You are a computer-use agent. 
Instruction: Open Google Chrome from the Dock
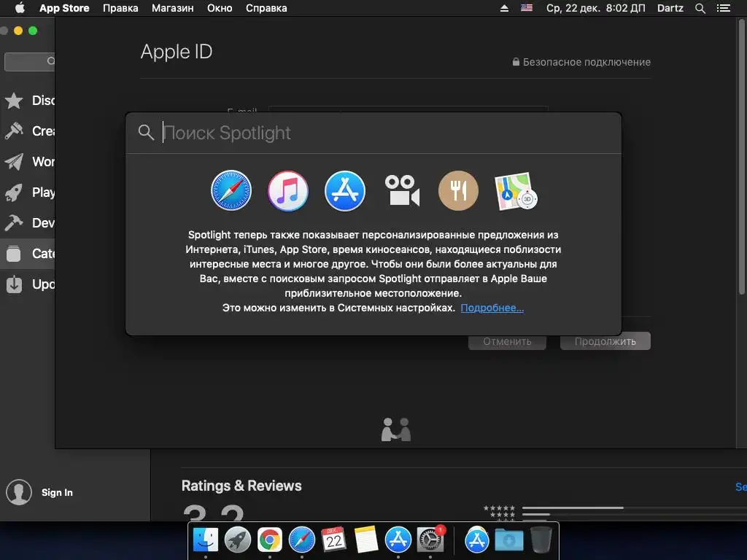click(270, 540)
